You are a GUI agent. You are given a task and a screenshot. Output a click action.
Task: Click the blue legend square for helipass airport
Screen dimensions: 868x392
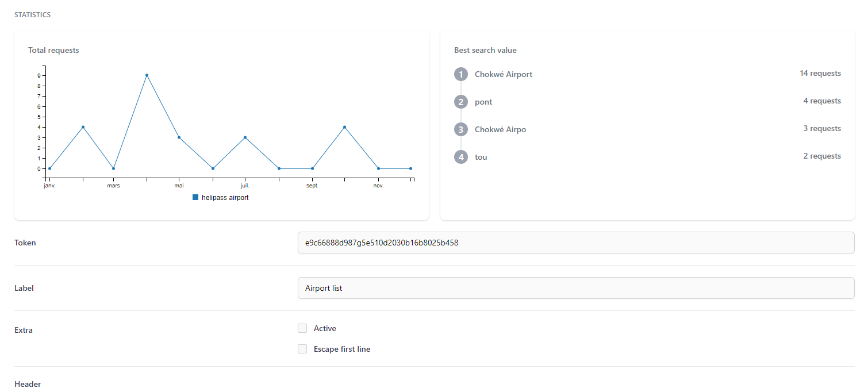[195, 197]
